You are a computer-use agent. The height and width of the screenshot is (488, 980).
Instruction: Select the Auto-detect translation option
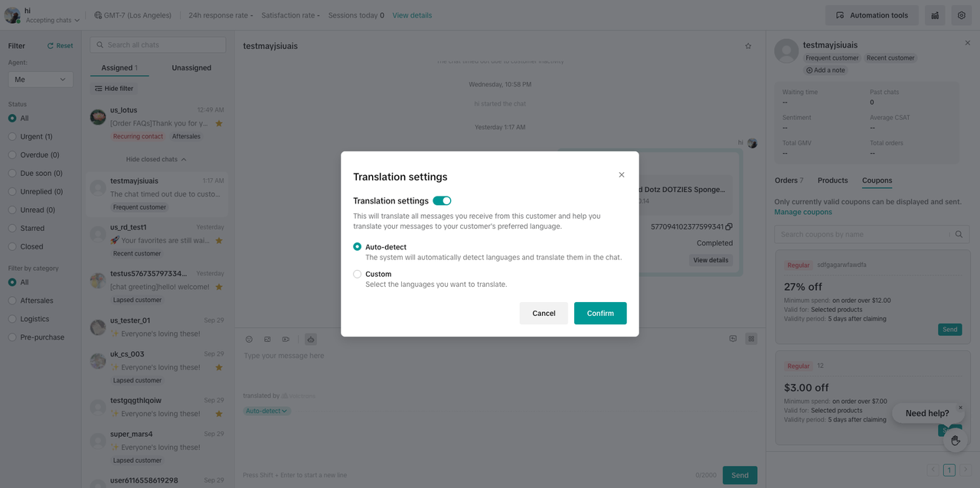tap(358, 247)
